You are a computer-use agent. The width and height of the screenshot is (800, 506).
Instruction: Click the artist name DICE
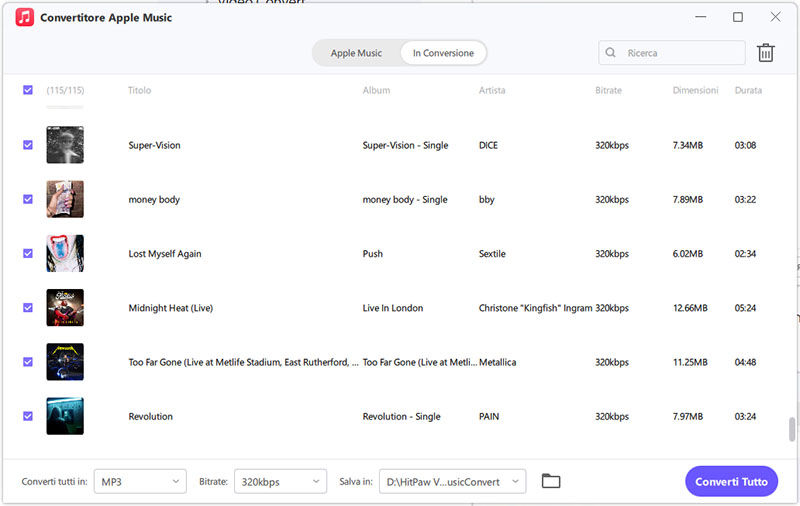[488, 145]
